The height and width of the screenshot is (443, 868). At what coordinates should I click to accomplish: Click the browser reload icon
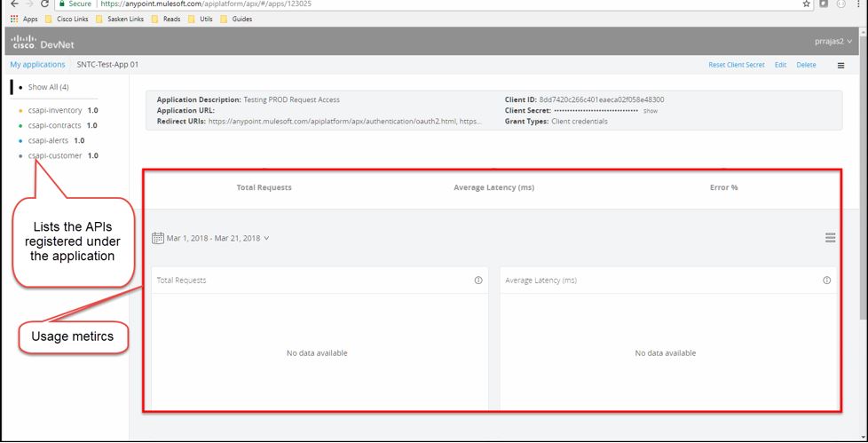click(x=45, y=4)
